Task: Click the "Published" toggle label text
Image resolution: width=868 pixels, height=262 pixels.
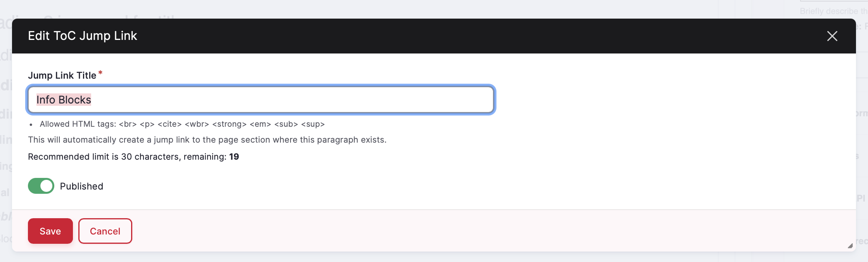Action: 81,186
